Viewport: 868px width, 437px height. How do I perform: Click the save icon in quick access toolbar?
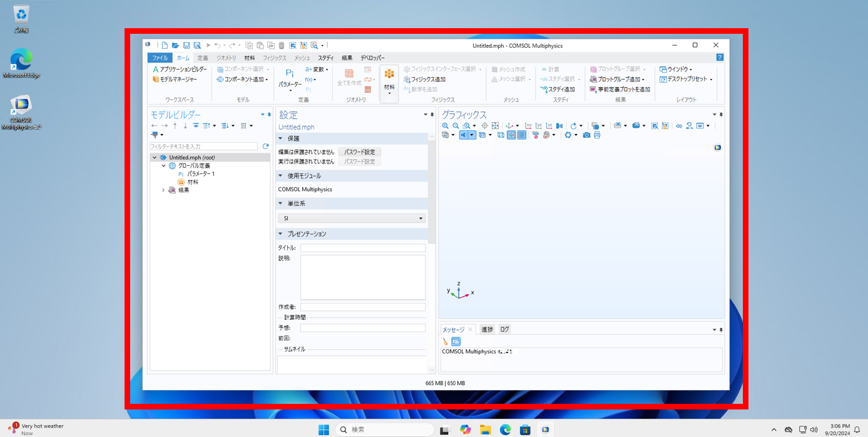186,46
